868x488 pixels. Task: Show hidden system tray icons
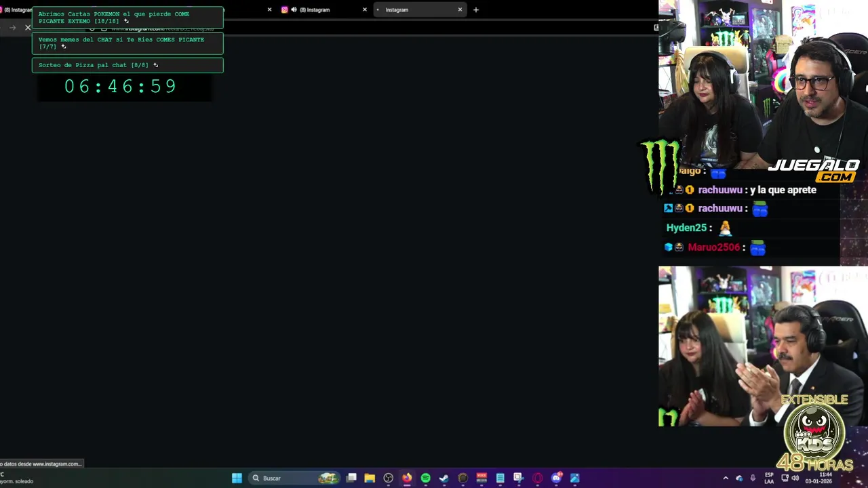[726, 478]
